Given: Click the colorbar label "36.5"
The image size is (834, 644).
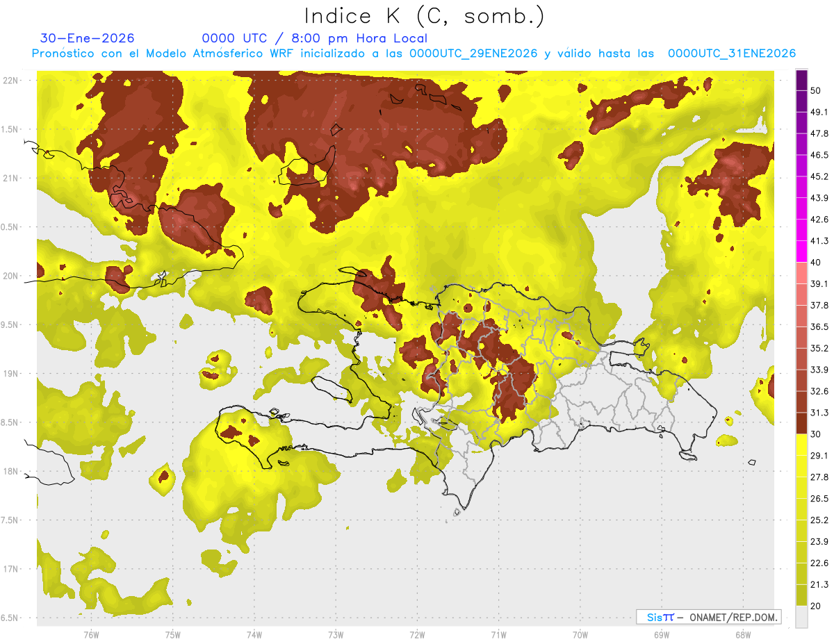Looking at the screenshot, I should coord(819,327).
